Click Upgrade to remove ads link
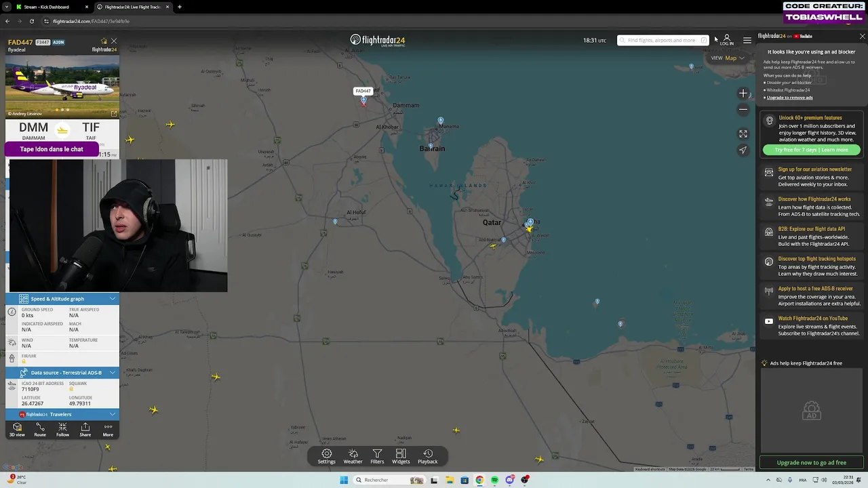This screenshot has height=488, width=868. 789,98
